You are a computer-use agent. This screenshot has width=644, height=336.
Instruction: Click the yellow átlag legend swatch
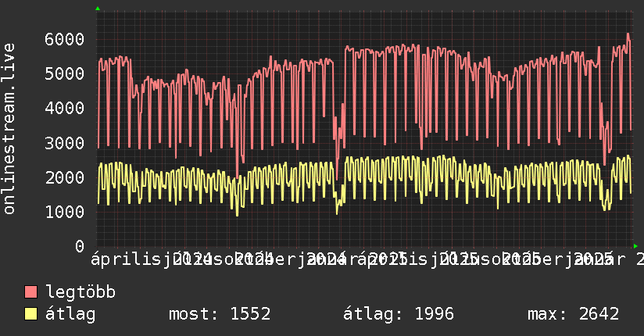click(30, 314)
